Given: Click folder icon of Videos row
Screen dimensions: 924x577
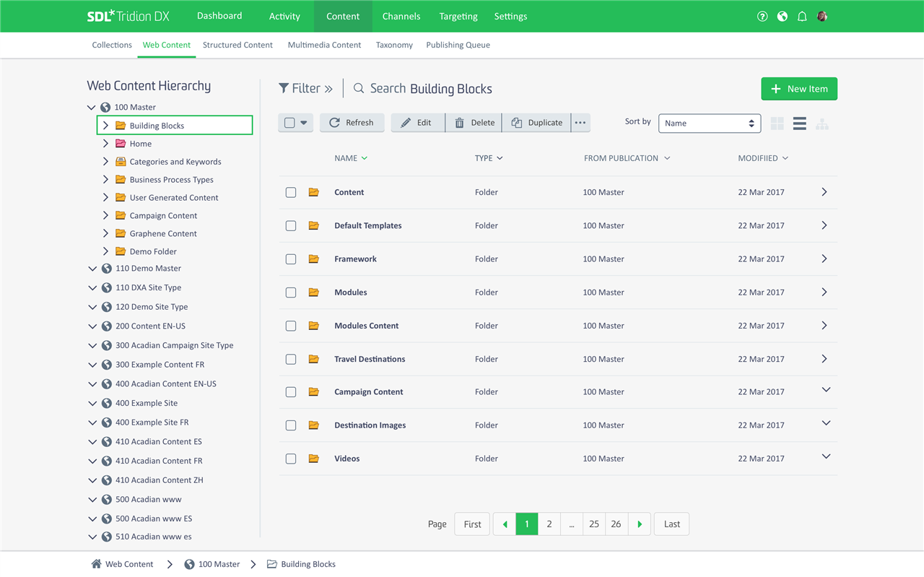Looking at the screenshot, I should click(x=313, y=459).
